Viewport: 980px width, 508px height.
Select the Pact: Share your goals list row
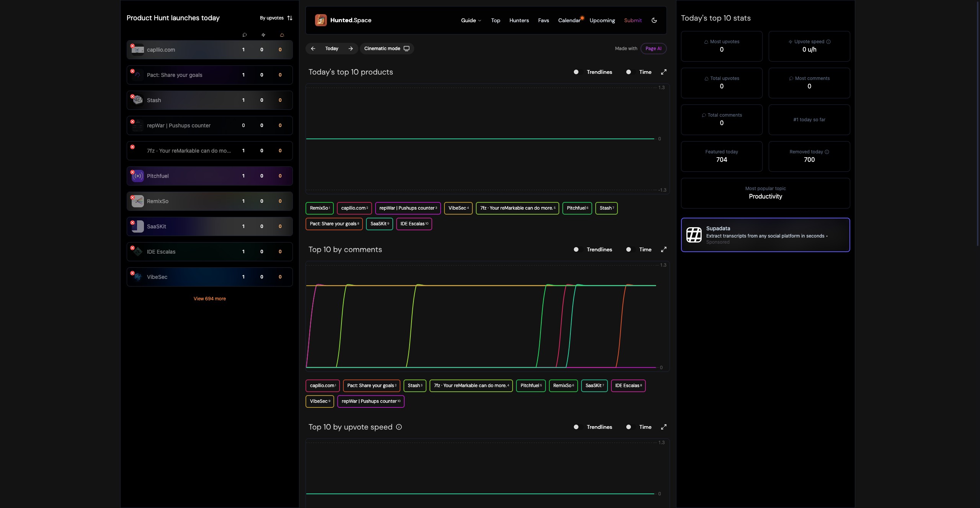click(x=210, y=75)
